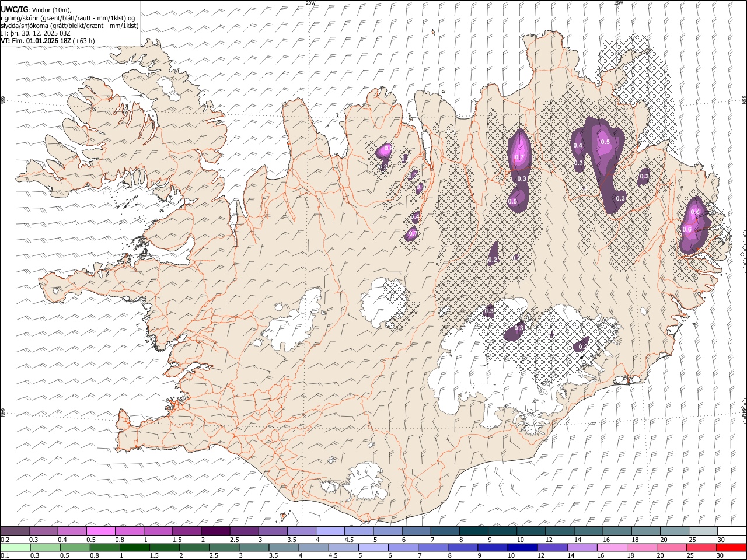
Task: Click the bright red lower swatch labeled 30
Action: point(732,547)
